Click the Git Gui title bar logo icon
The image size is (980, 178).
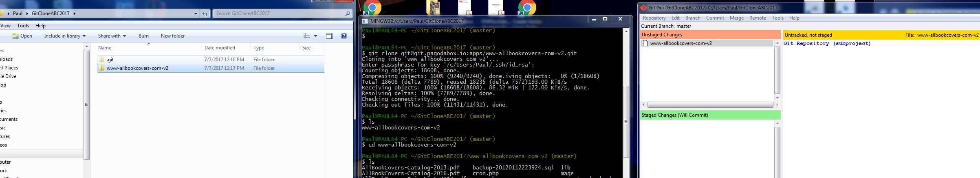click(x=643, y=7)
